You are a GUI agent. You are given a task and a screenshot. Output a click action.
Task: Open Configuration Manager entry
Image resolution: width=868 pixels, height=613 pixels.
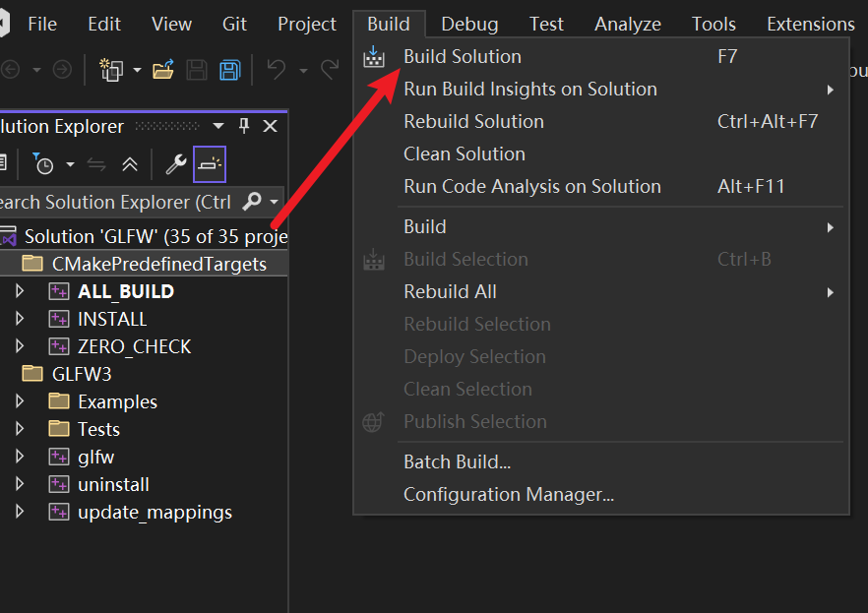coord(601,494)
